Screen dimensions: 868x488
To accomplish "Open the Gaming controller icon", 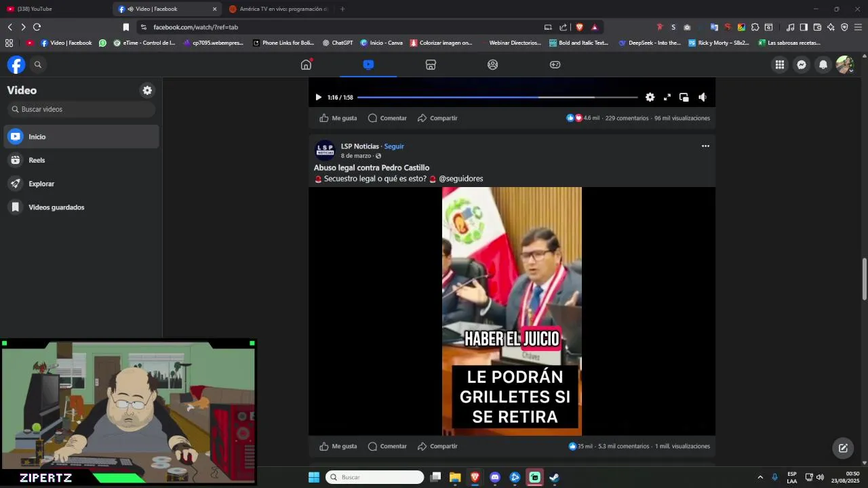I will (555, 64).
